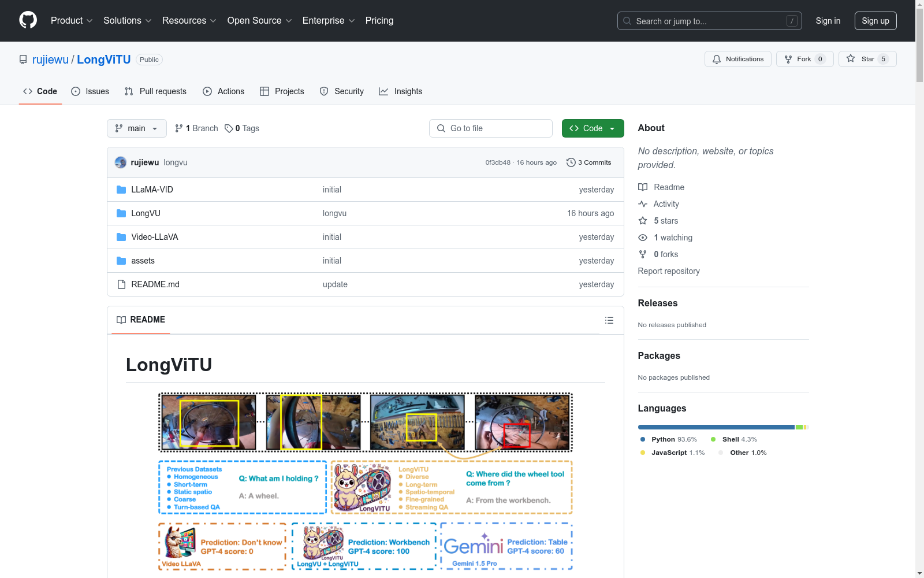
Task: View the Insights tab
Action: [400, 91]
